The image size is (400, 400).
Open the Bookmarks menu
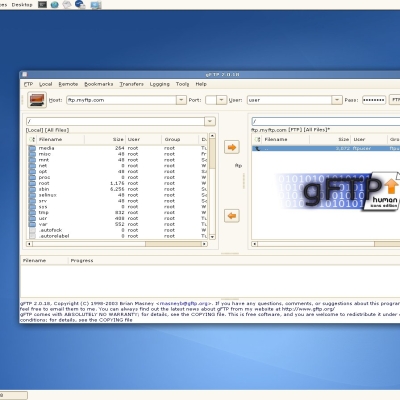pos(99,84)
